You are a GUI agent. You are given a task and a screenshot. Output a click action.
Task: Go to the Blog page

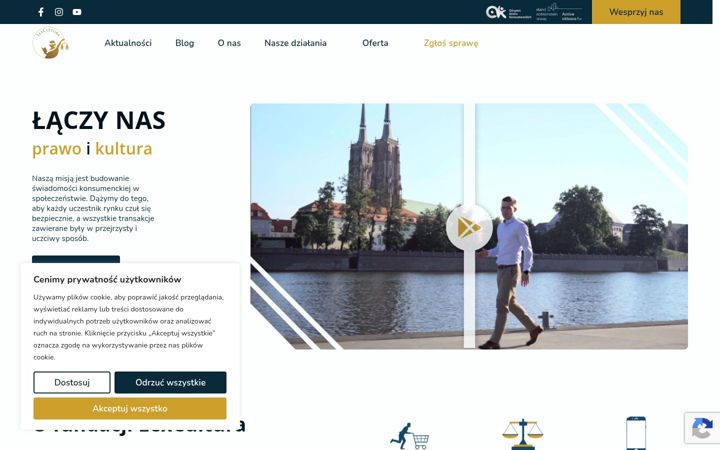coord(185,43)
